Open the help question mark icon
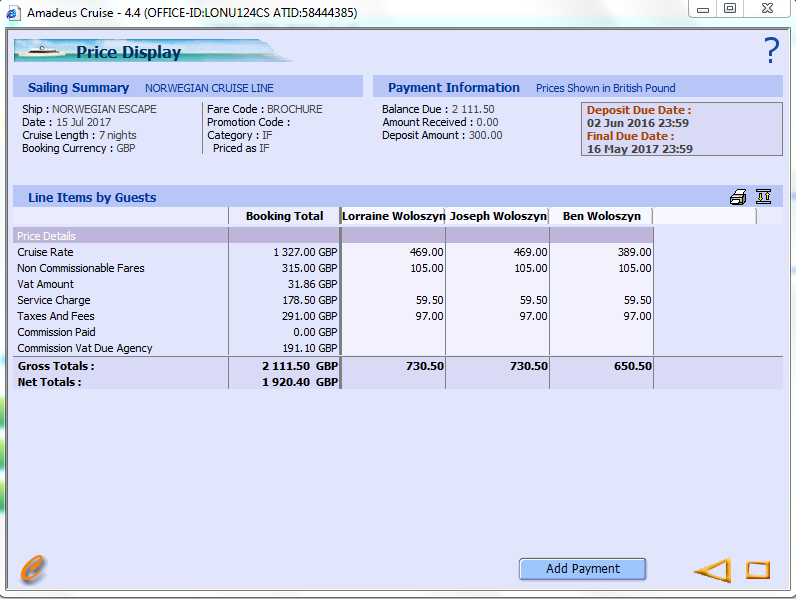This screenshot has height=599, width=796. click(771, 50)
